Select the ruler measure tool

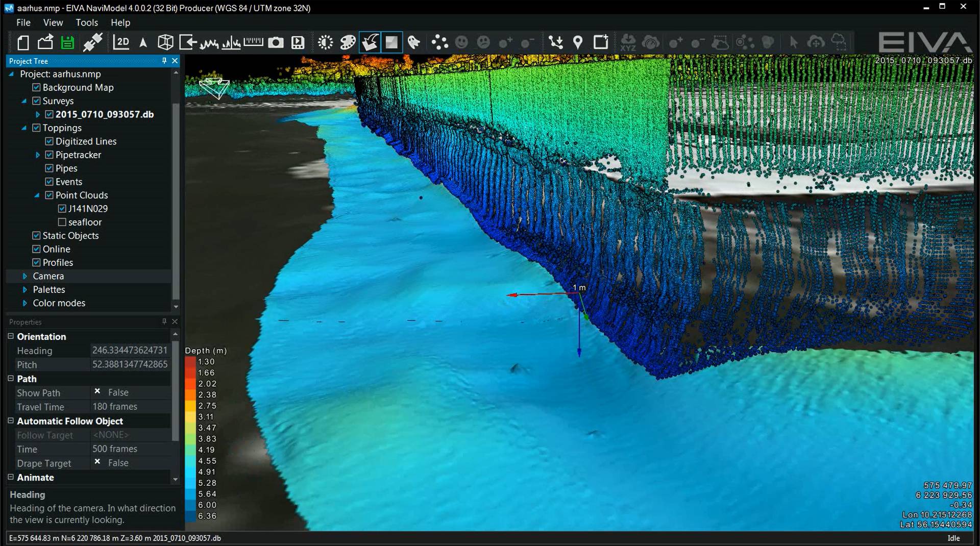(x=253, y=42)
